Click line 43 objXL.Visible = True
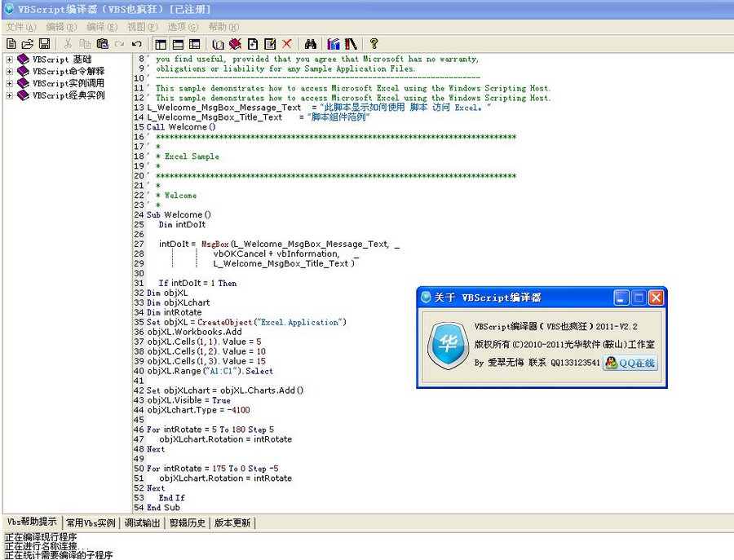 pyautogui.click(x=188, y=400)
